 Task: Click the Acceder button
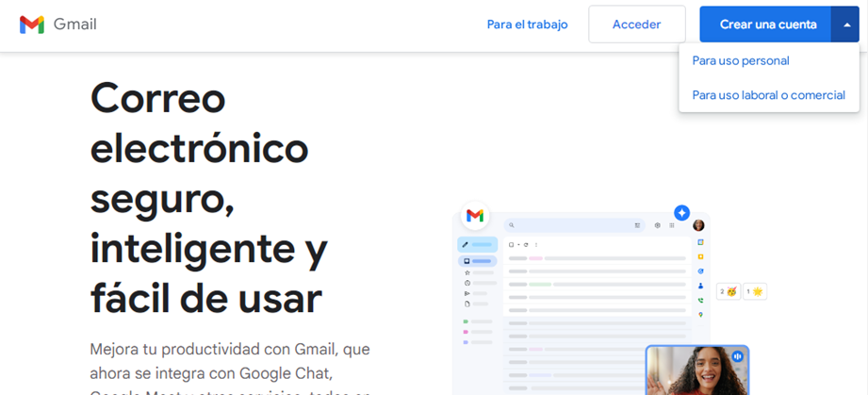(636, 25)
